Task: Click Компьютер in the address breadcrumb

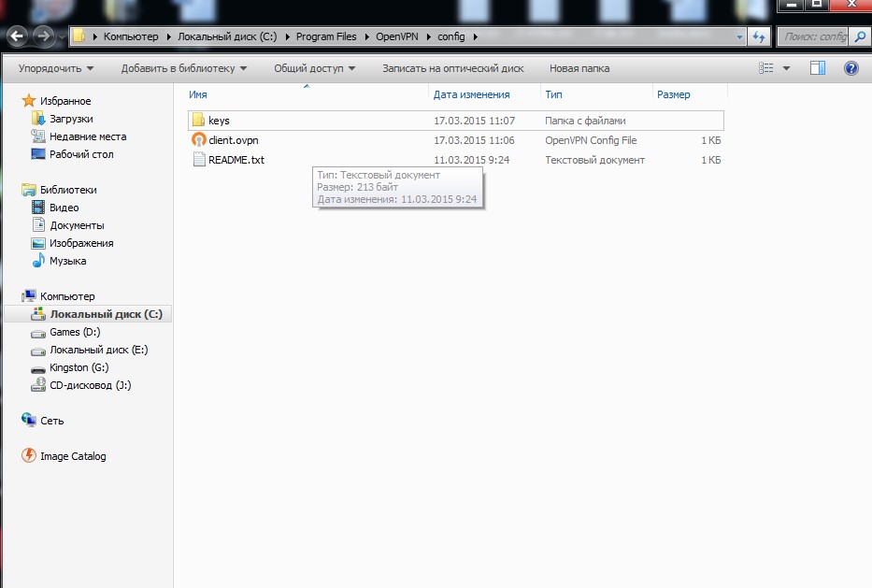Action: tap(131, 36)
